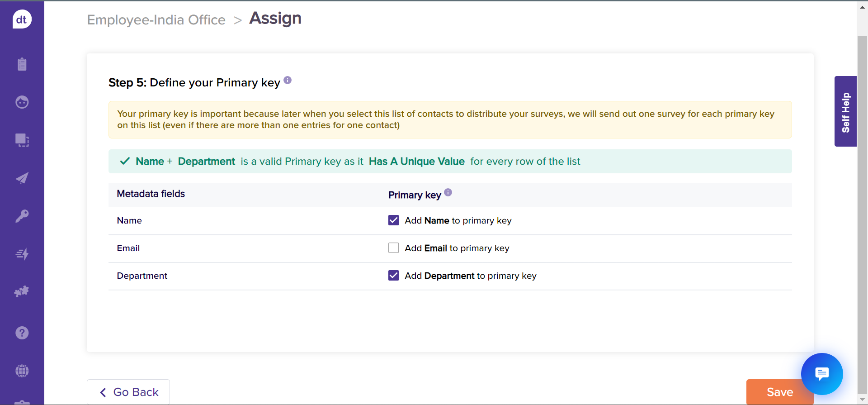Open the chat support bubble
This screenshot has height=405, width=868.
[821, 374]
